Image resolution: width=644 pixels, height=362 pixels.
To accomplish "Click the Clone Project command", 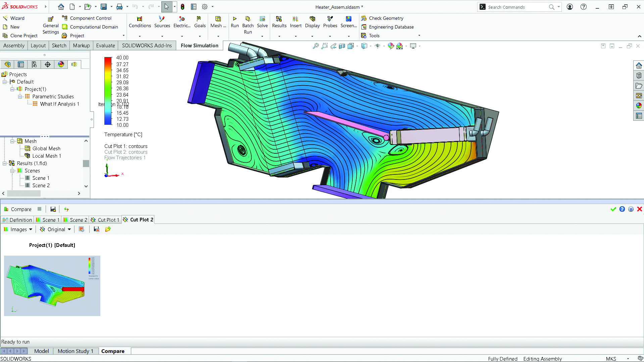I will click(x=20, y=36).
